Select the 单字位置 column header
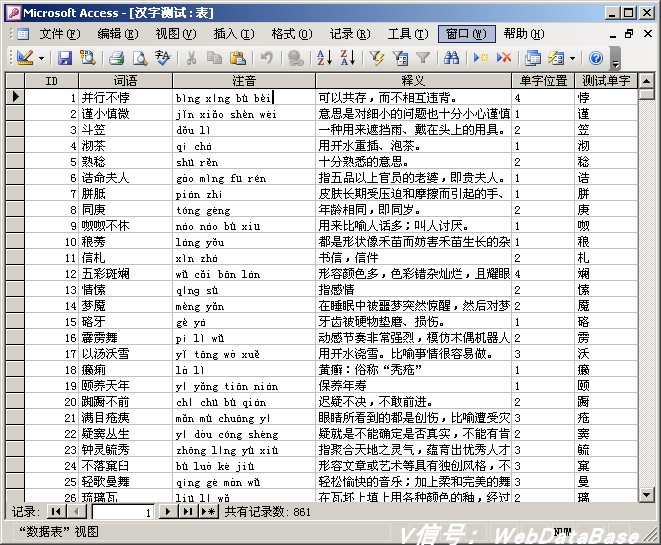Viewport: 661px width, 545px height. point(543,81)
